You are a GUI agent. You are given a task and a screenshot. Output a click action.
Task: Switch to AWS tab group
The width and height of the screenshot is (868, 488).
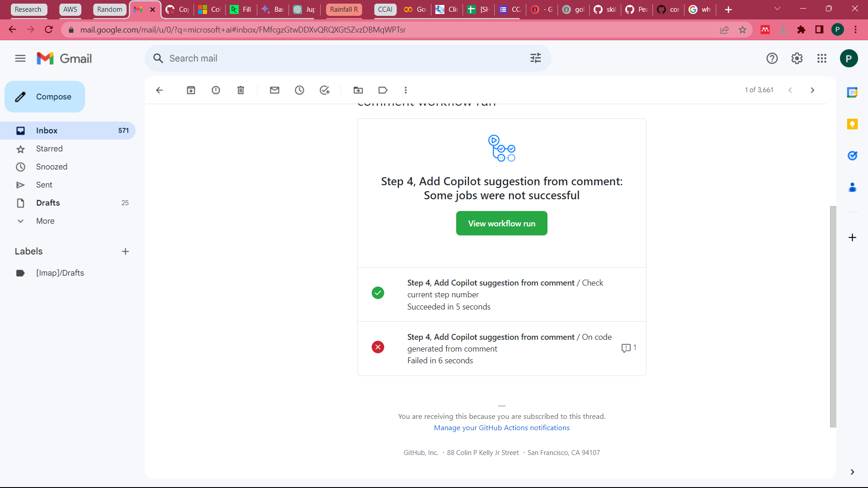coord(70,9)
